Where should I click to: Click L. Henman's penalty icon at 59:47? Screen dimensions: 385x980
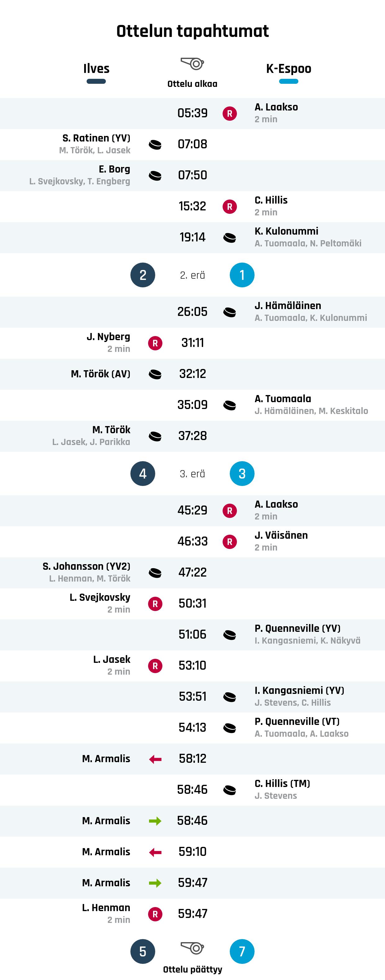155,914
